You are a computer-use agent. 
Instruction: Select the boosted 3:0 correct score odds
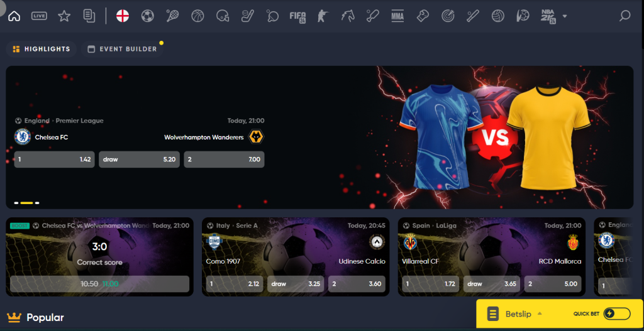click(x=99, y=284)
